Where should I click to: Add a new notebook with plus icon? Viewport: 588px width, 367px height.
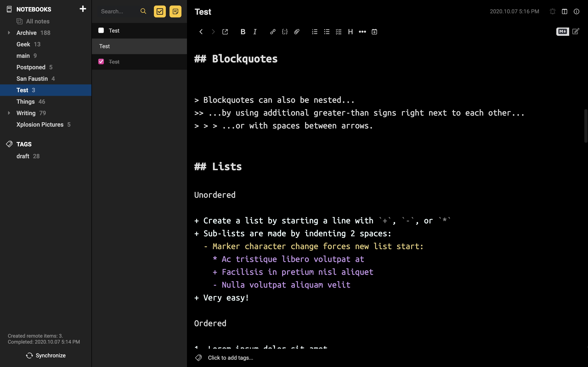click(x=83, y=9)
